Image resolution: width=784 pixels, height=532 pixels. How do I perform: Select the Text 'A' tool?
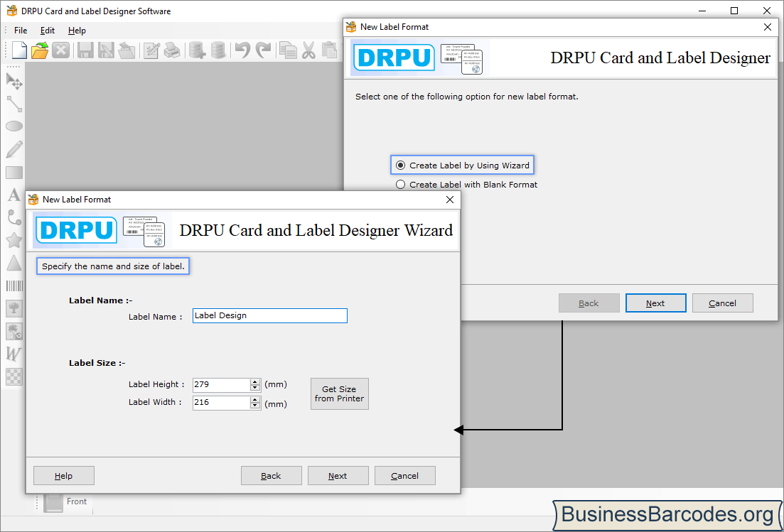click(14, 195)
